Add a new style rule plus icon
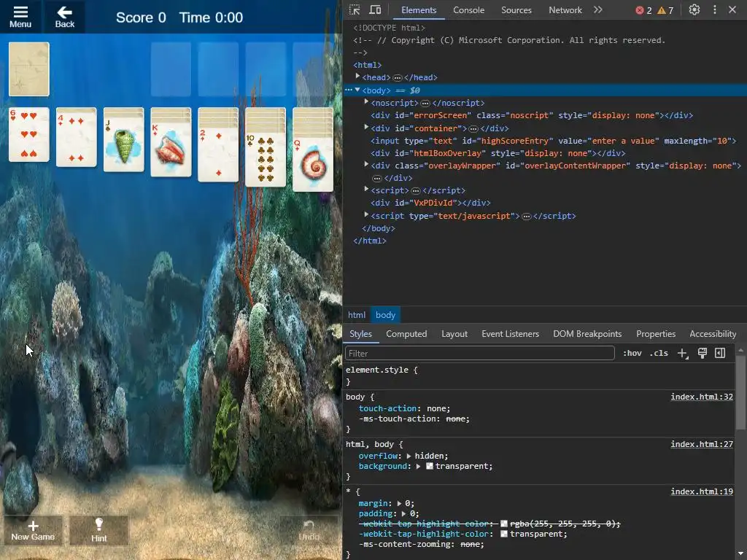Screen dimensions: 747x560 (683, 354)
